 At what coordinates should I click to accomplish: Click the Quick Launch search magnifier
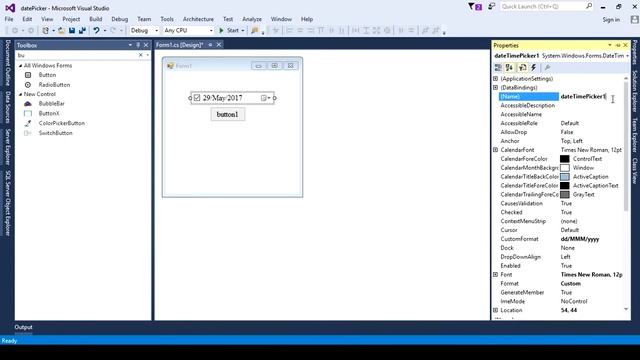(589, 6)
